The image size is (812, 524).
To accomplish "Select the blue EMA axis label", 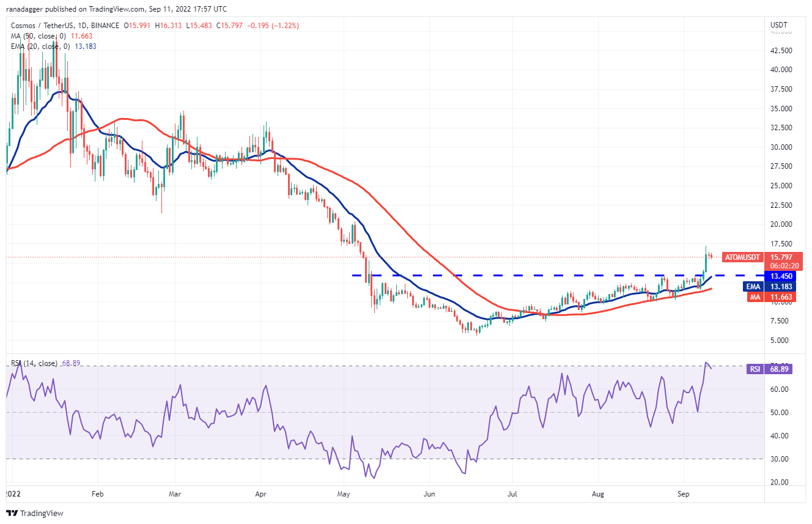I will click(x=753, y=286).
